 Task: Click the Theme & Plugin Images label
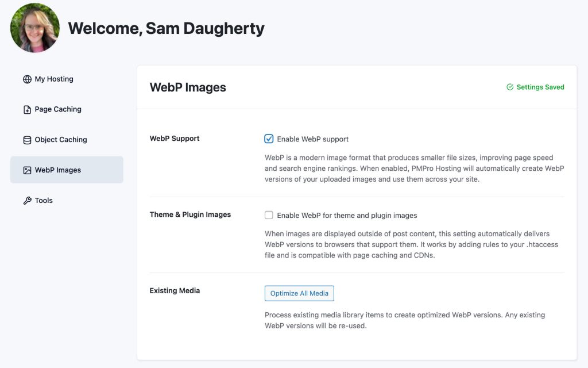pyautogui.click(x=189, y=214)
